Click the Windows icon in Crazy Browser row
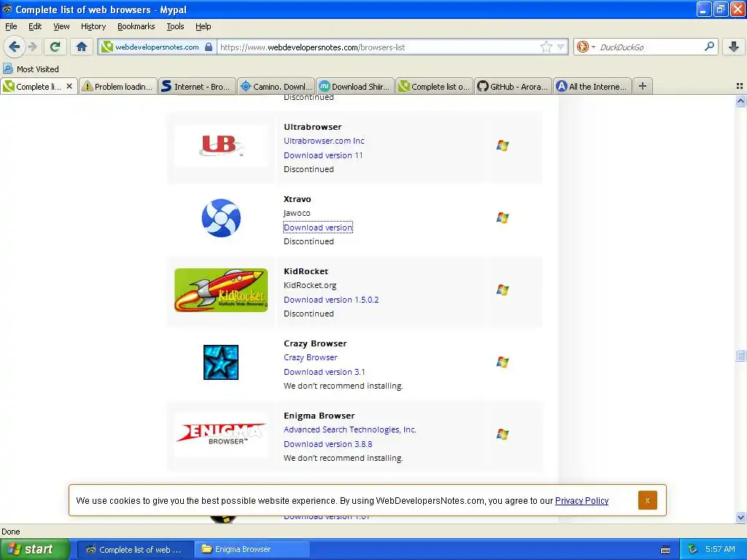The width and height of the screenshot is (747, 560). pos(502,362)
